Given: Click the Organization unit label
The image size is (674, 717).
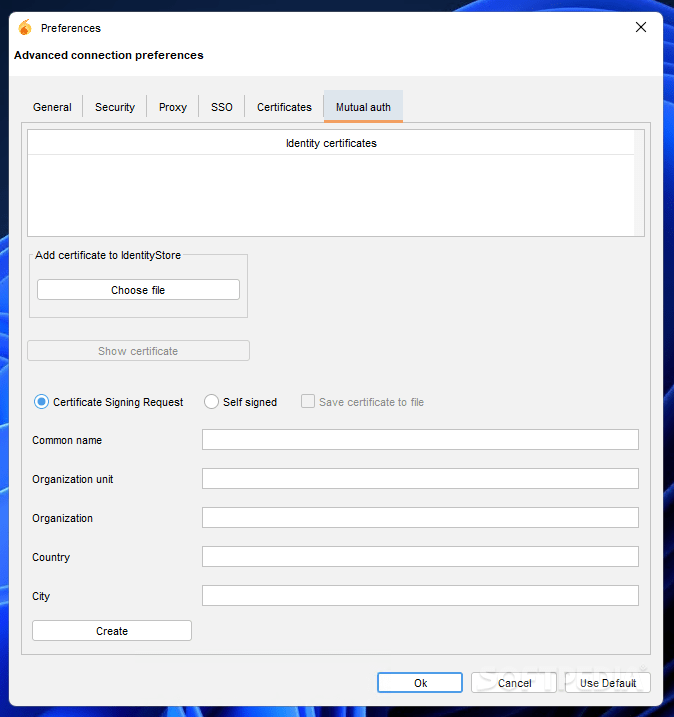Looking at the screenshot, I should [x=72, y=479].
